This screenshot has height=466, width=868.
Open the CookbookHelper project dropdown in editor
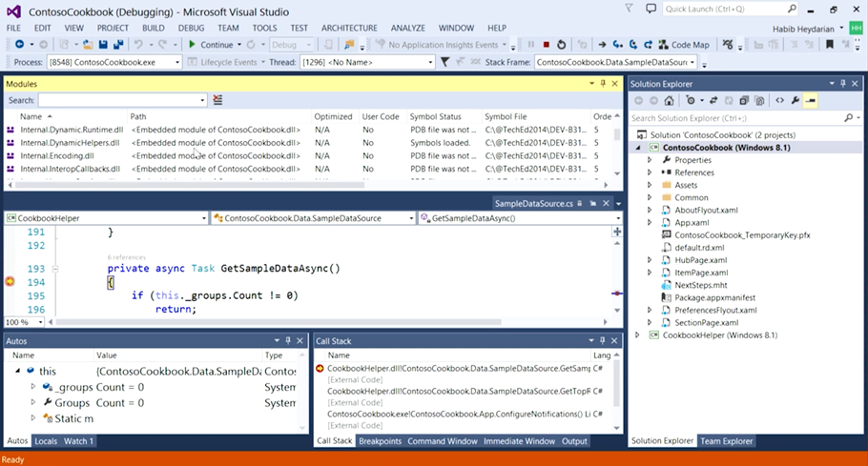204,218
